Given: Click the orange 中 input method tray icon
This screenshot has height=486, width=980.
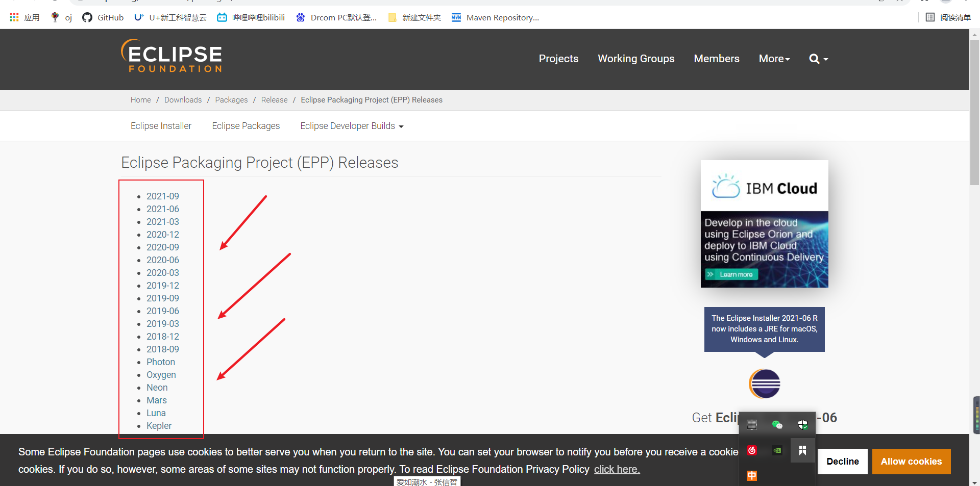Looking at the screenshot, I should 752,475.
